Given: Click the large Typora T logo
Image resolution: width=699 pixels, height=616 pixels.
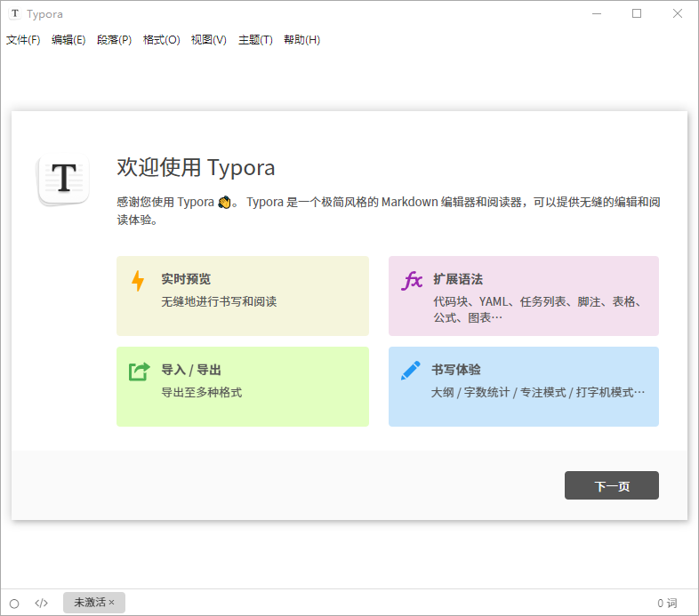Looking at the screenshot, I should [64, 178].
